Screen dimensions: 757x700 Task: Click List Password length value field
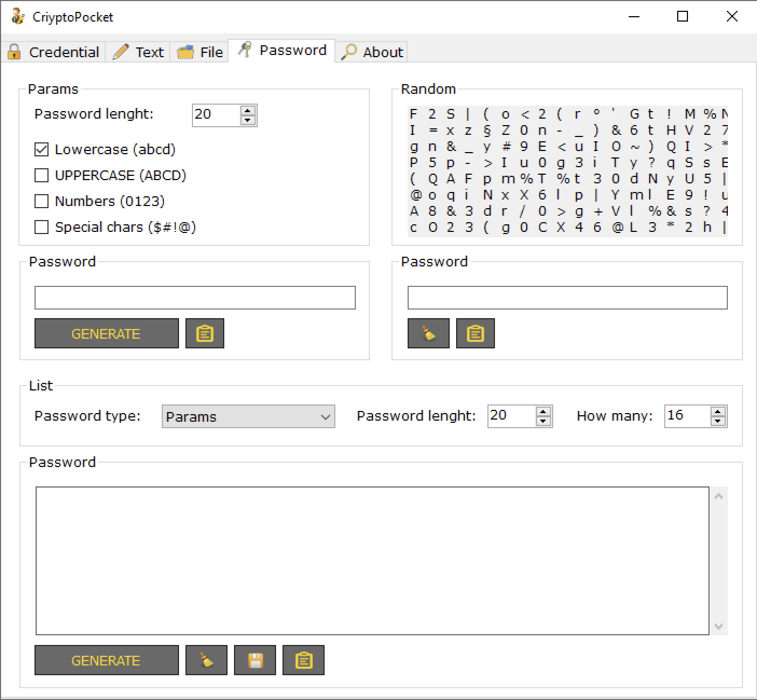tap(512, 416)
